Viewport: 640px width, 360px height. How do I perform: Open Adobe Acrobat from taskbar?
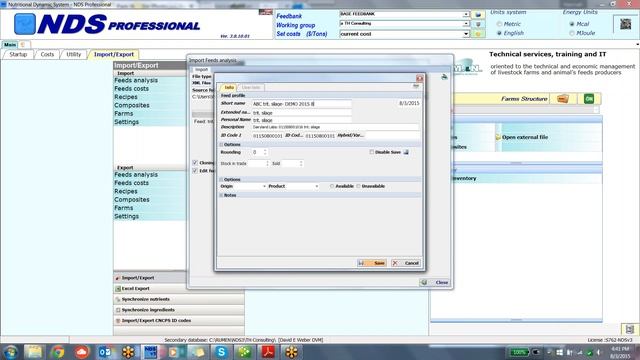pyautogui.click(x=268, y=352)
